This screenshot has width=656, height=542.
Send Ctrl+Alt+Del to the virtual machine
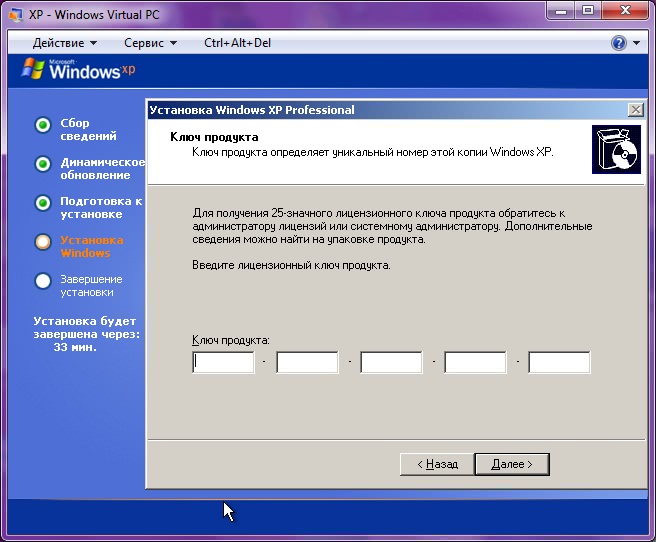tap(237, 43)
